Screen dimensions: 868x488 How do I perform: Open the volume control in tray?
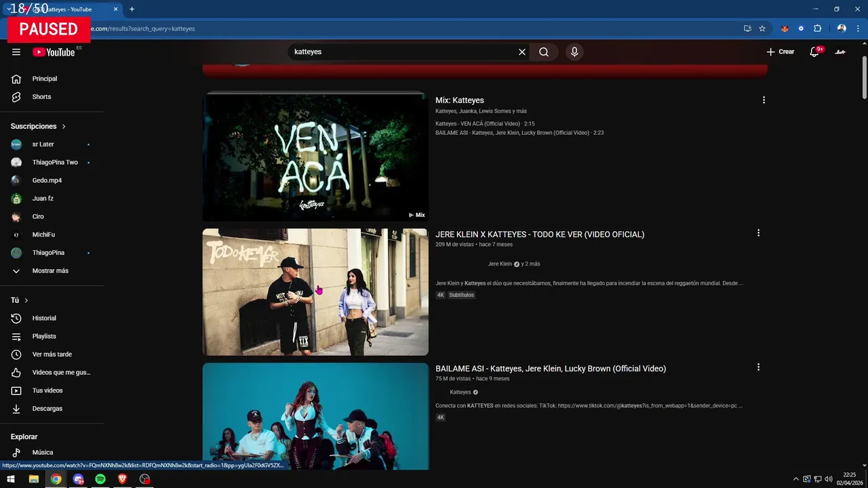(x=828, y=479)
